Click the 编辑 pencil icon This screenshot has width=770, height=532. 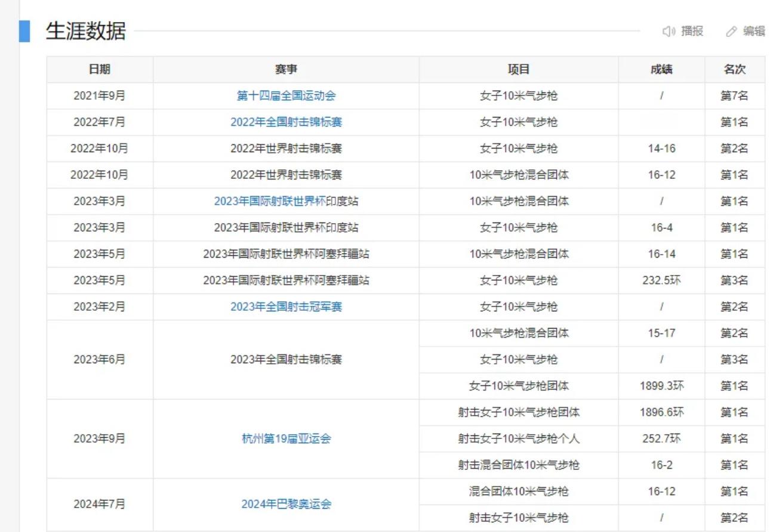[731, 32]
